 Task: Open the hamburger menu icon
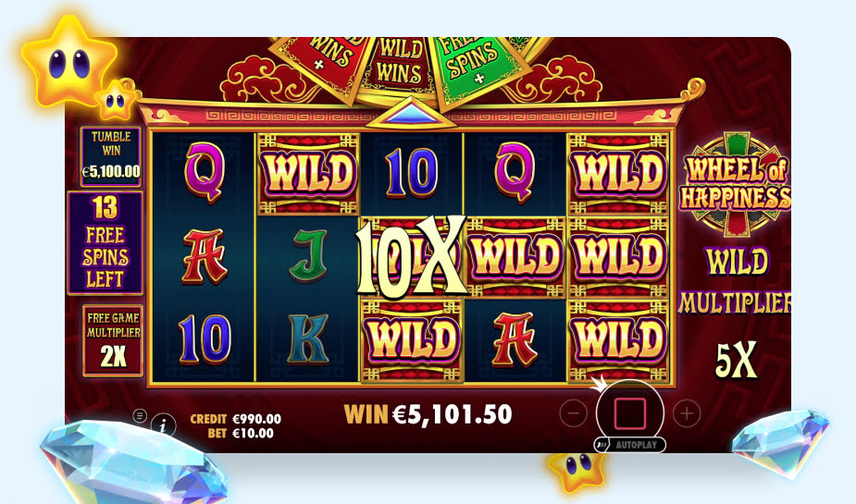coord(140,415)
